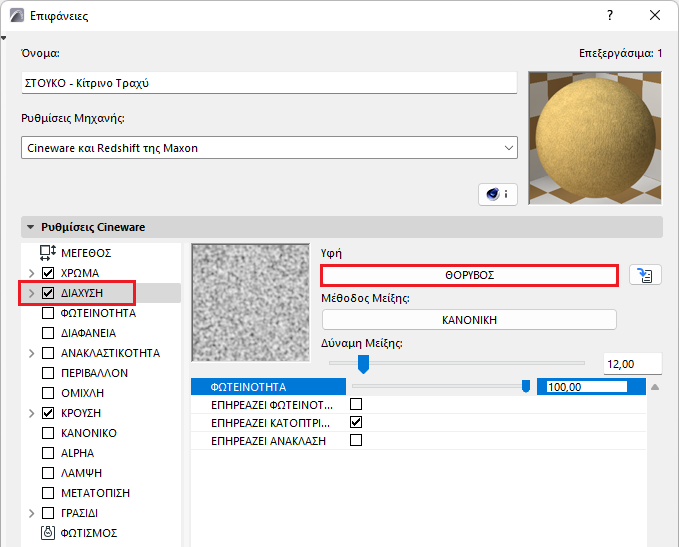Select the ΚΡΟΥΣΗ channel label
Image resolution: width=679 pixels, height=547 pixels.
click(x=81, y=413)
